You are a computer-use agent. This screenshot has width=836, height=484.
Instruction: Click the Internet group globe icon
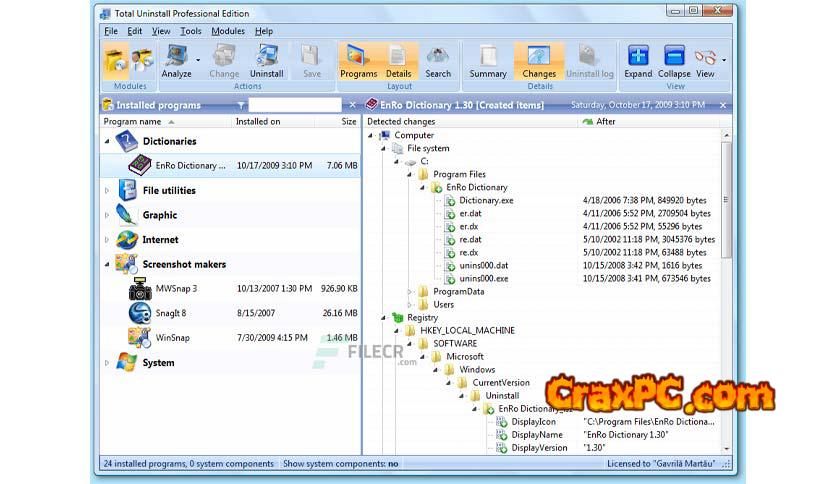click(126, 239)
